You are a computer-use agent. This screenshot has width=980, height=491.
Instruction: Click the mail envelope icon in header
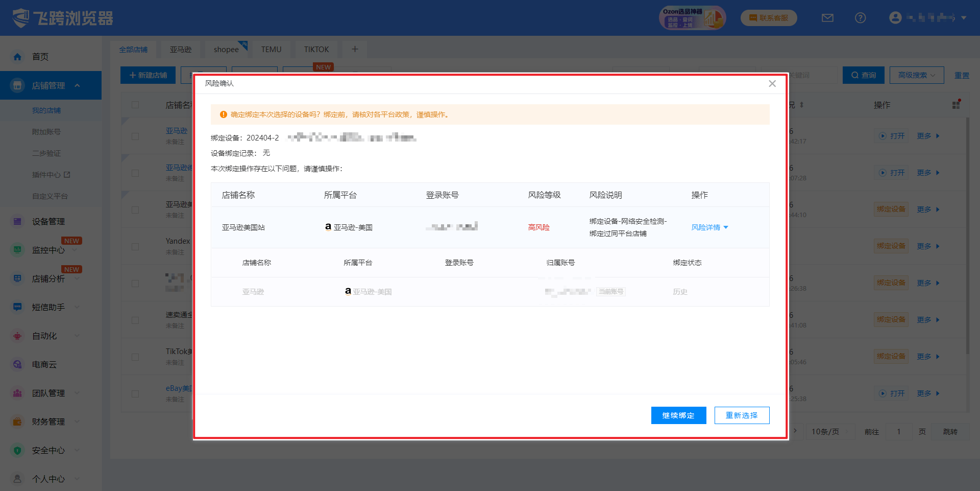[x=827, y=18]
